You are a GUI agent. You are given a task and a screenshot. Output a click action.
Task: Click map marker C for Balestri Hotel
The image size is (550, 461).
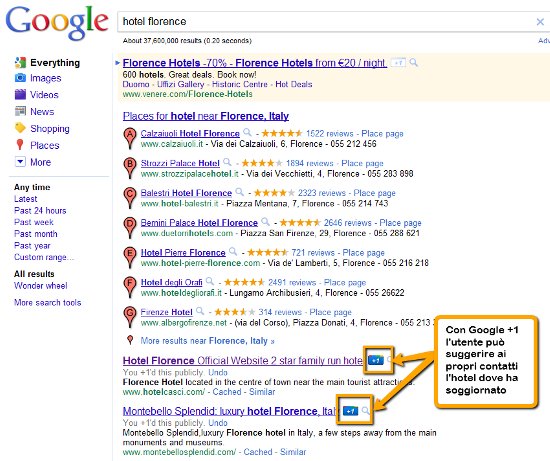coord(130,197)
